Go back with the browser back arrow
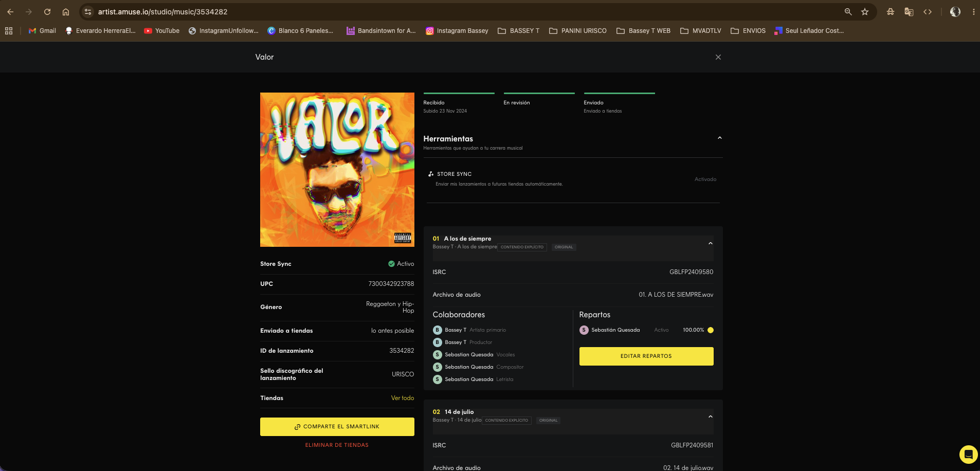The width and height of the screenshot is (980, 471). coord(10,12)
